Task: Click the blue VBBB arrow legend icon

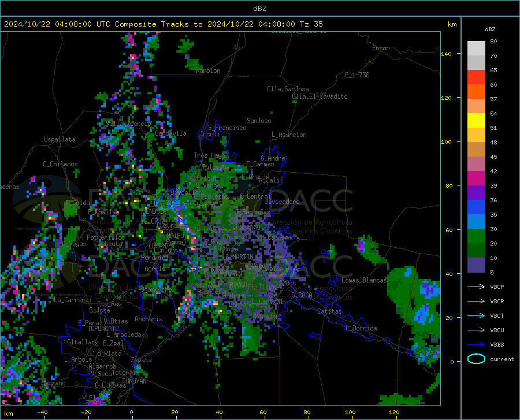Action: click(476, 345)
